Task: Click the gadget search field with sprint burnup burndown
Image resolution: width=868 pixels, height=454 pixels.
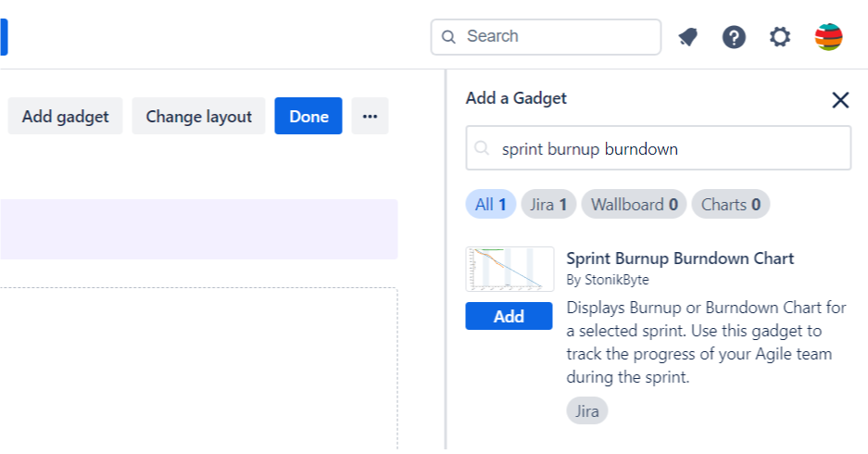Action: [659, 148]
